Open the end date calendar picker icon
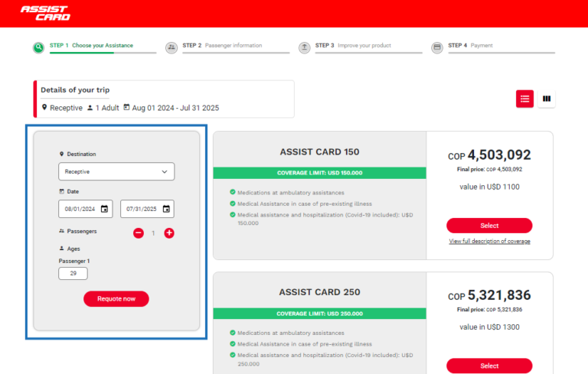588x374 pixels. tap(166, 209)
